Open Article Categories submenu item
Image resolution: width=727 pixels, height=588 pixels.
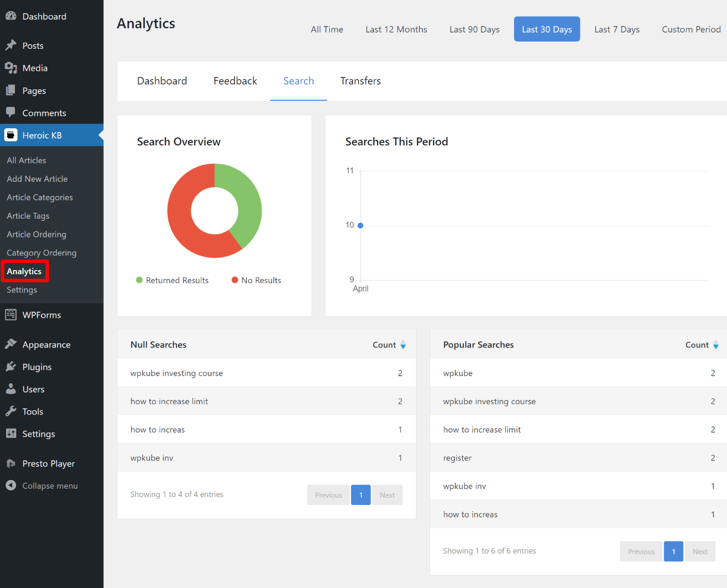tap(40, 197)
